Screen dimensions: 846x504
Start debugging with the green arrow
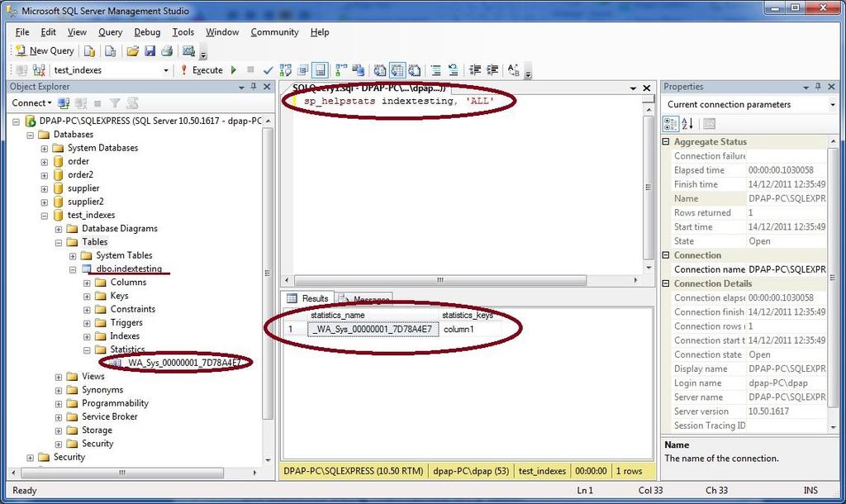[234, 70]
